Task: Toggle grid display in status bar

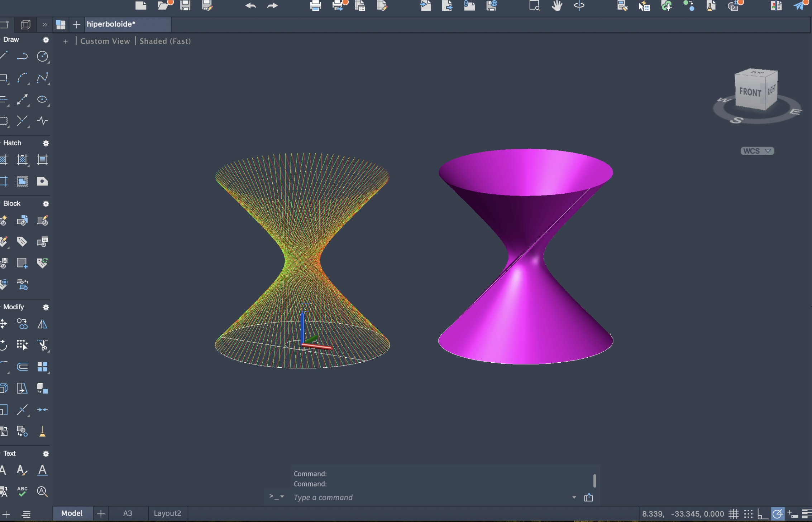Action: 734,514
